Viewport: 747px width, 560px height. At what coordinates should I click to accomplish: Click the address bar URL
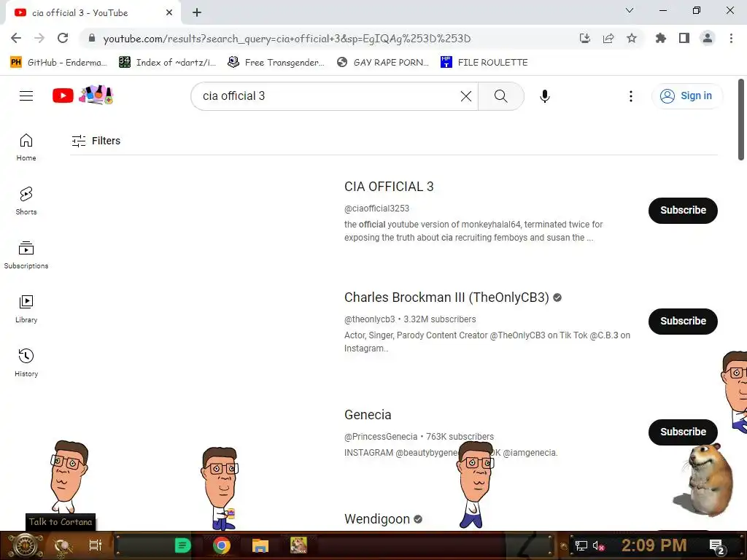pos(287,39)
